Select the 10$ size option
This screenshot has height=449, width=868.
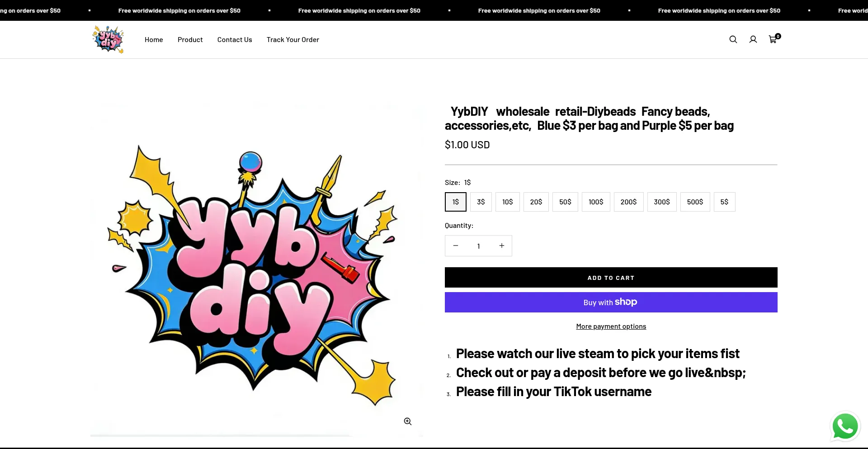click(507, 202)
